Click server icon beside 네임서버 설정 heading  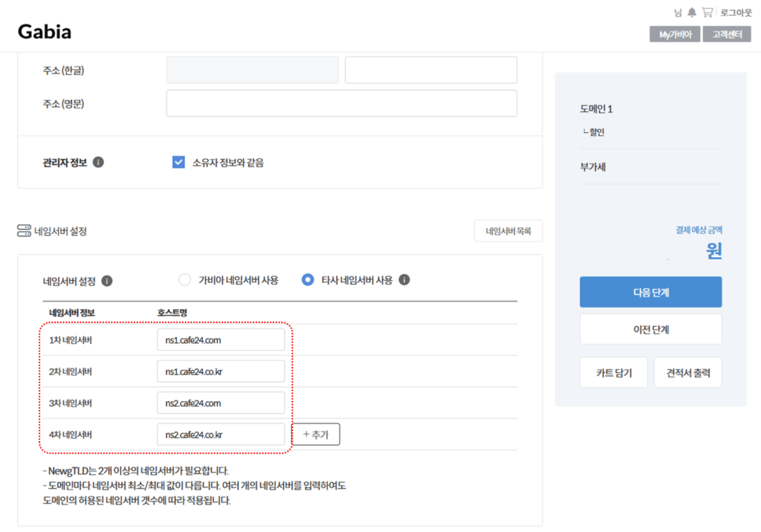point(24,231)
